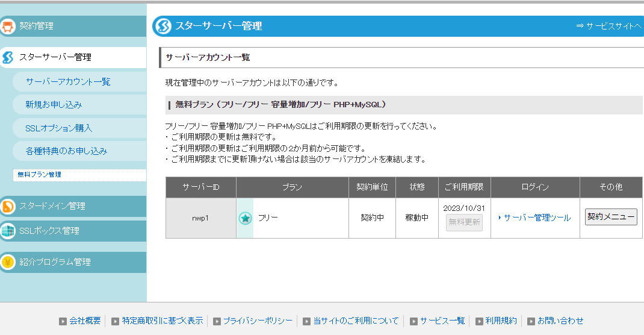Click the arrow icon before 会社概要
This screenshot has height=335, width=644.
pyautogui.click(x=63, y=321)
